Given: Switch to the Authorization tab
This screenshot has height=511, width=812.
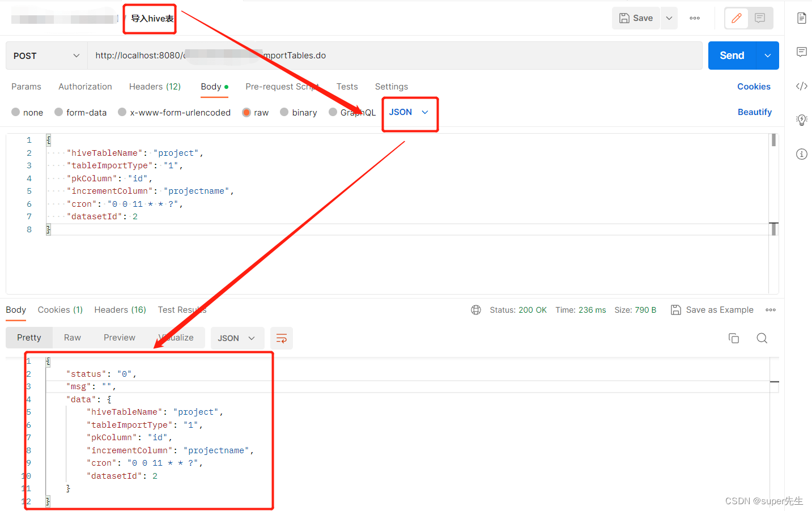Looking at the screenshot, I should (85, 87).
